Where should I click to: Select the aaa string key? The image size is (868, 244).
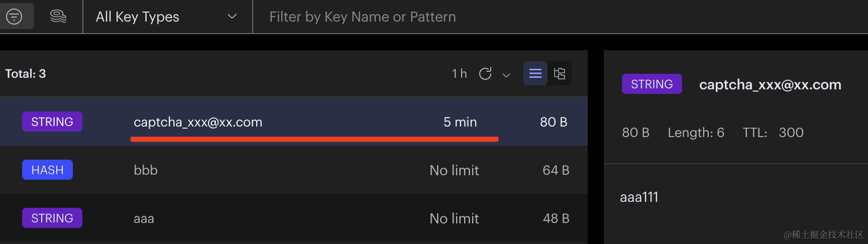click(144, 218)
